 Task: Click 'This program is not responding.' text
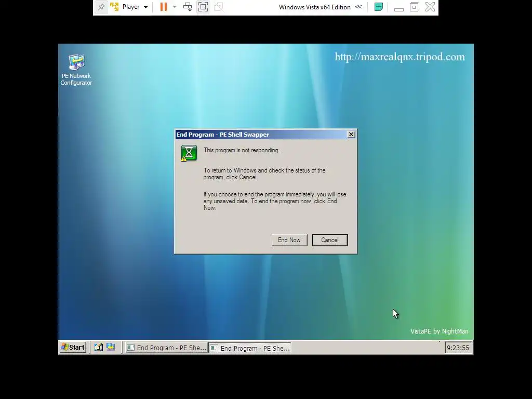(x=242, y=150)
